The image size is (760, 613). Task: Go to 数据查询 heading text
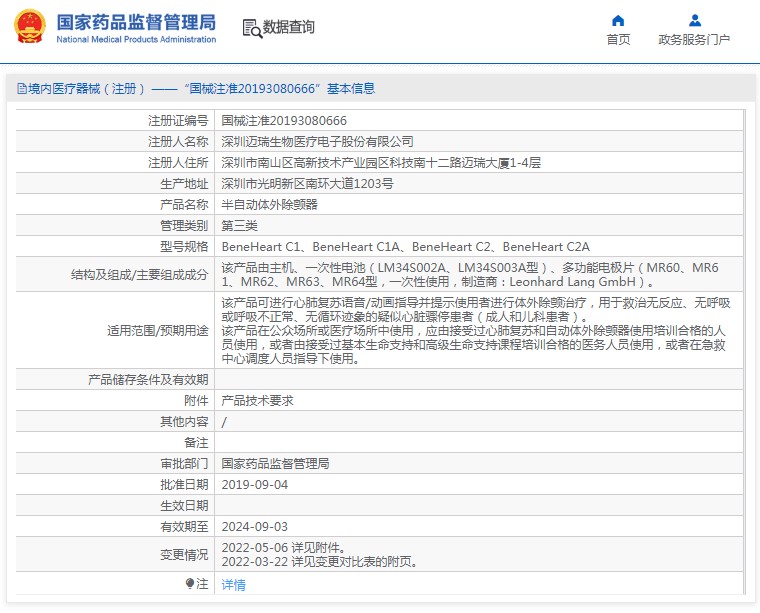tap(289, 28)
